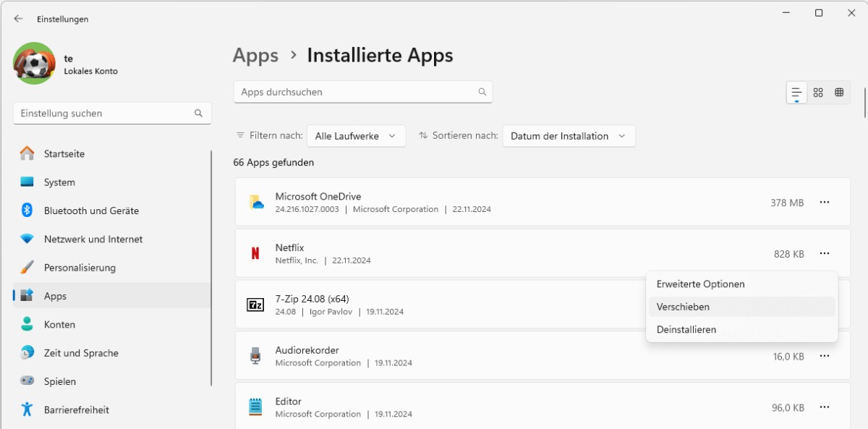Click the Apps breadcrumb link
Viewport: 868px width, 429px height.
click(255, 56)
